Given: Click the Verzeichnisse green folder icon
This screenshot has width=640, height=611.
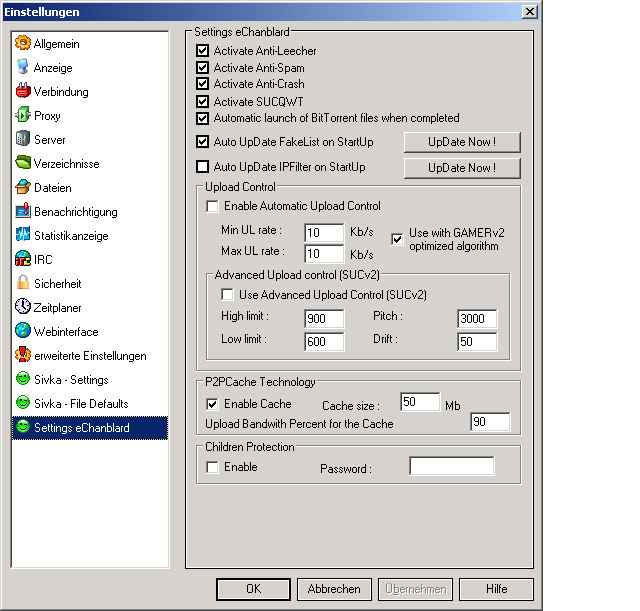Looking at the screenshot, I should [23, 163].
